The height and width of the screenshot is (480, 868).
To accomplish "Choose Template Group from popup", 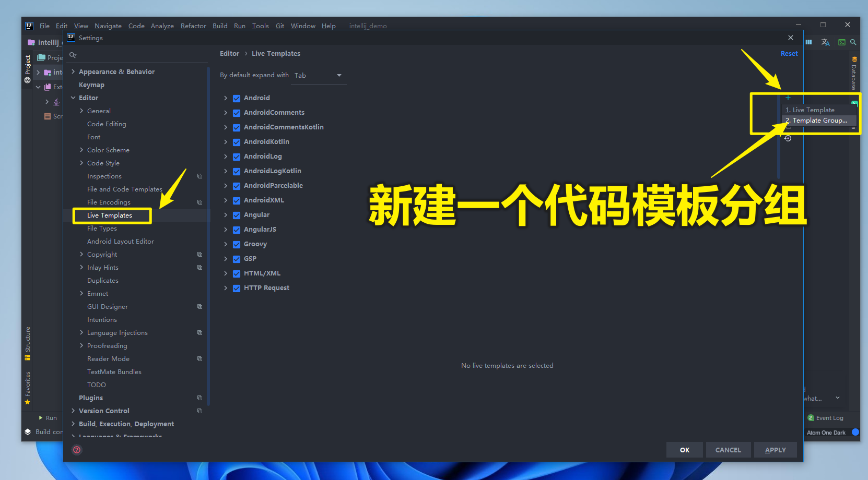I will 819,121.
